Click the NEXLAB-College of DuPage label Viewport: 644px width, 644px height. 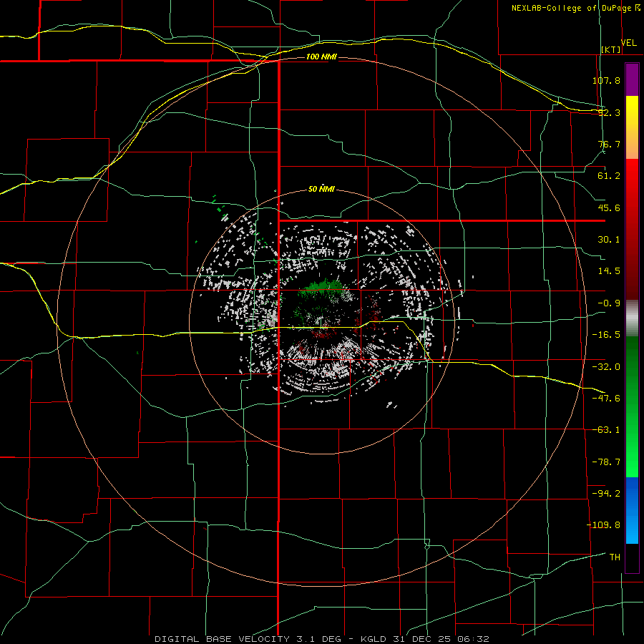[x=571, y=8]
